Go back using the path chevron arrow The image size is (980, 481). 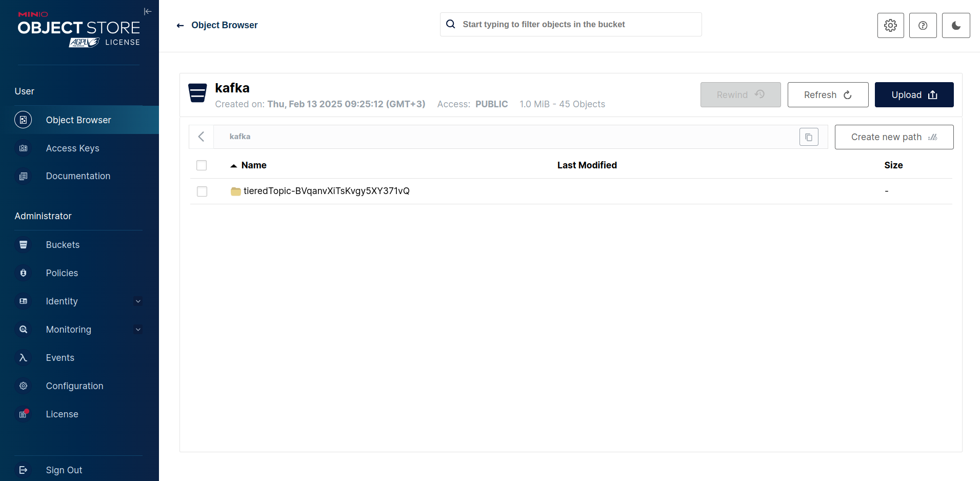(x=201, y=137)
